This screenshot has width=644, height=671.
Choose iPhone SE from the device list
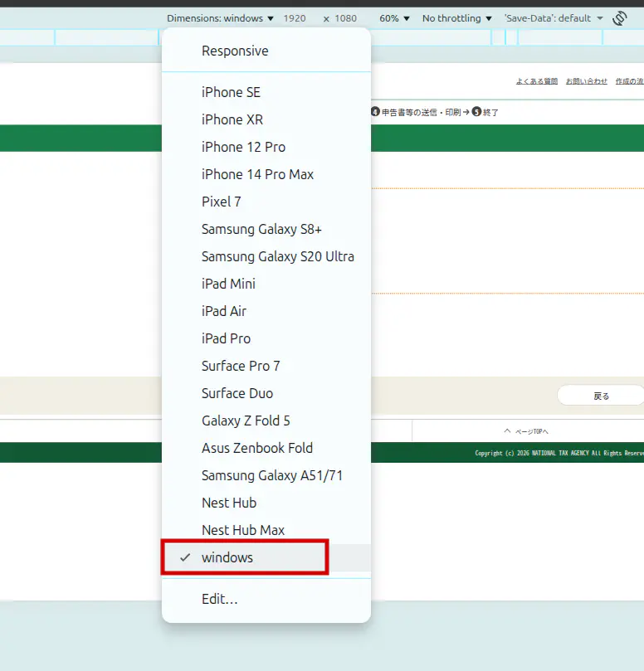(x=231, y=92)
